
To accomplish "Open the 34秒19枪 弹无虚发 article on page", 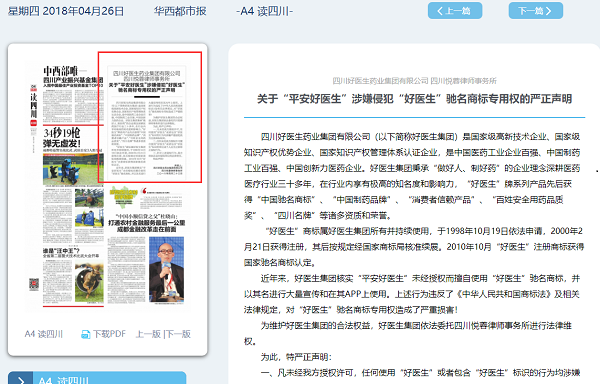I will click(x=62, y=138).
